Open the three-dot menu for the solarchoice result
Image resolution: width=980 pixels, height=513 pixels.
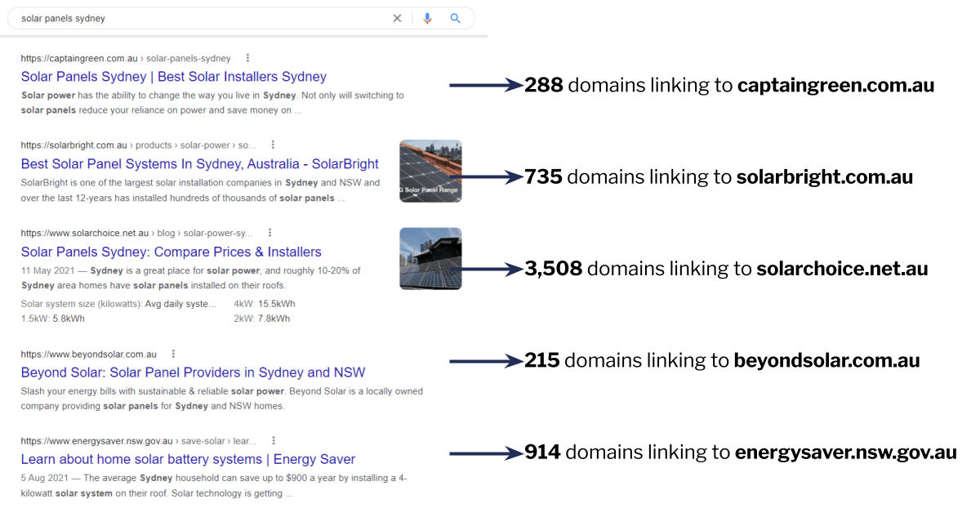269,232
